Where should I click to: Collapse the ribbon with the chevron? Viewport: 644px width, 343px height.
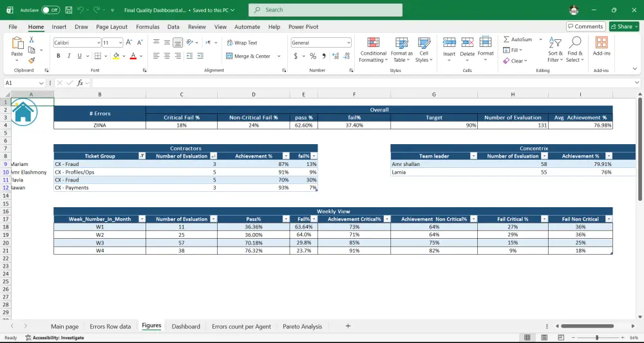click(x=634, y=69)
